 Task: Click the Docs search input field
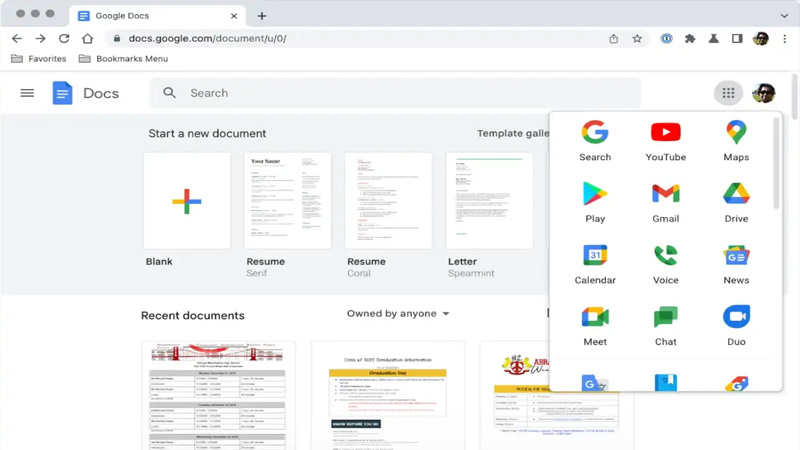coord(395,93)
